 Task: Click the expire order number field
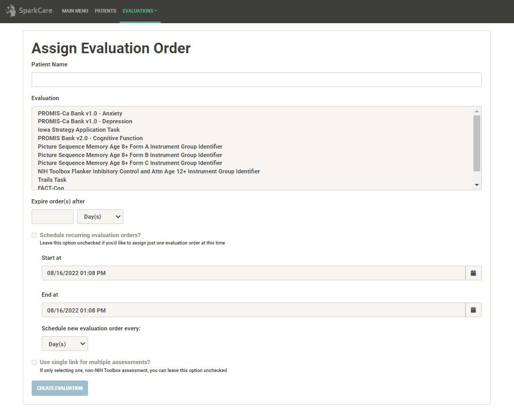(x=52, y=217)
